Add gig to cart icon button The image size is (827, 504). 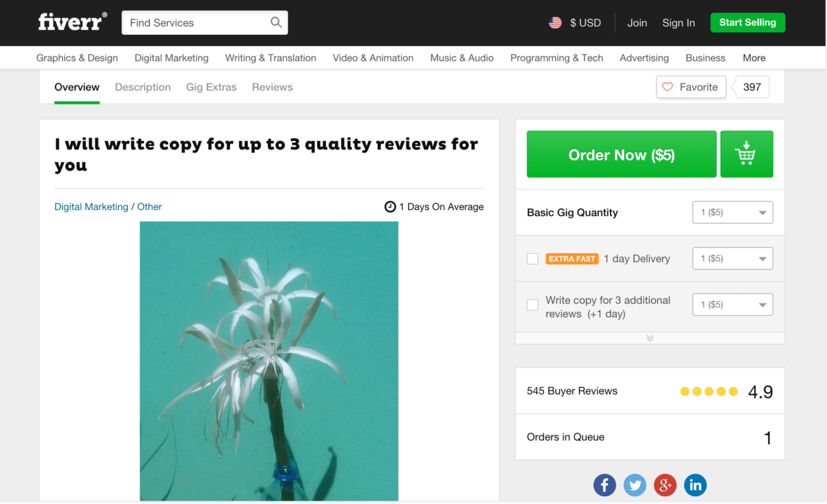pos(746,154)
